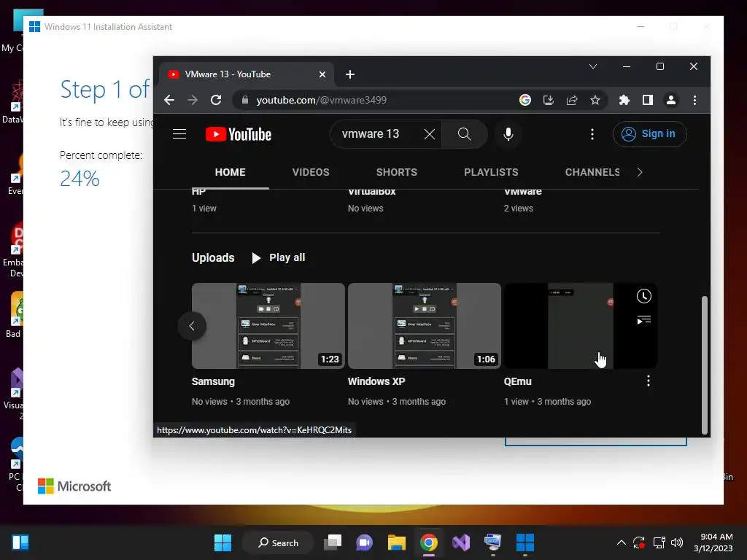The height and width of the screenshot is (560, 747).
Task: Show more channel tabs with right chevron
Action: (639, 172)
